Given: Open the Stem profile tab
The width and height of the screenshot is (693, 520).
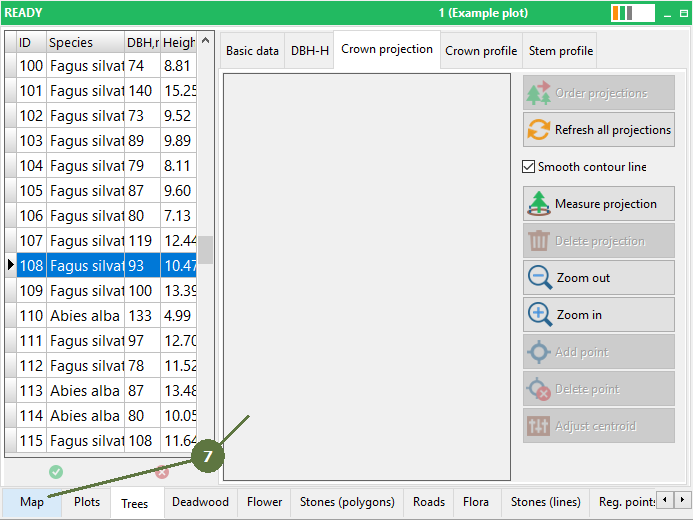Looking at the screenshot, I should click(x=560, y=51).
